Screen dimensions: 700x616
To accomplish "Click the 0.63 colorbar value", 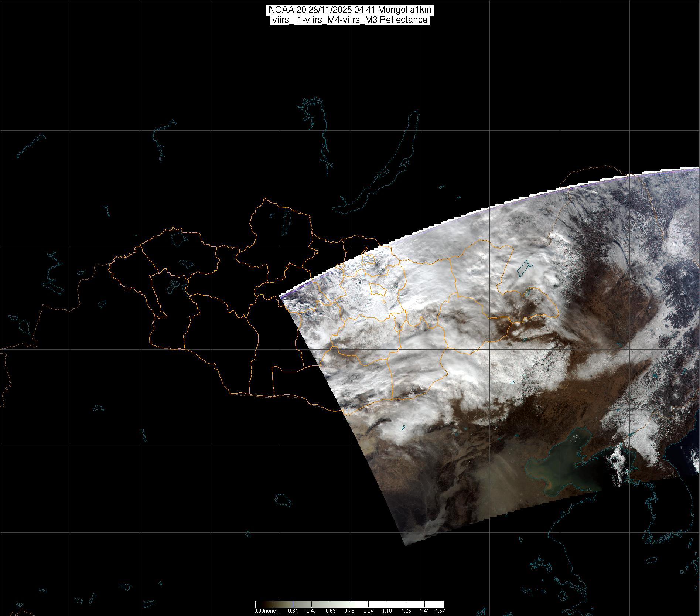I will 331,611.
